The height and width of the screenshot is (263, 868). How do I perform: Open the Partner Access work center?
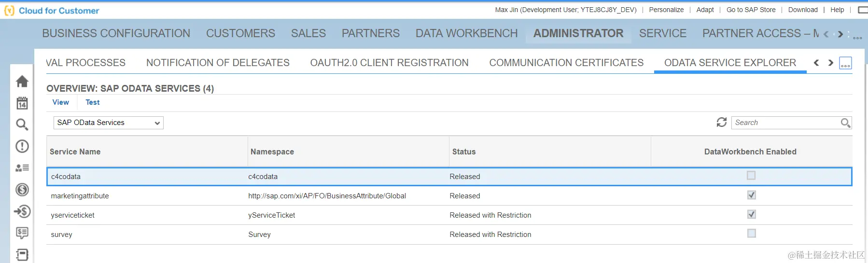point(760,33)
